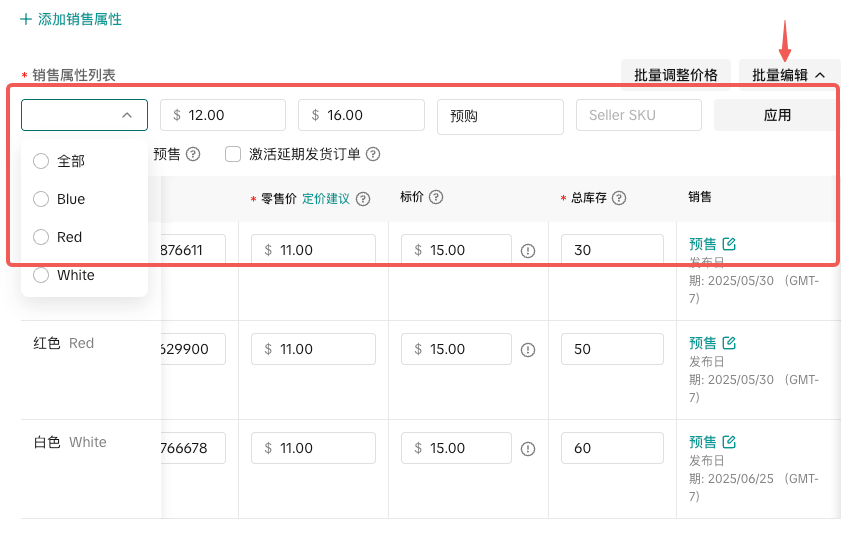The image size is (861, 545).
Task: Select the Blue radio option
Action: 41,199
